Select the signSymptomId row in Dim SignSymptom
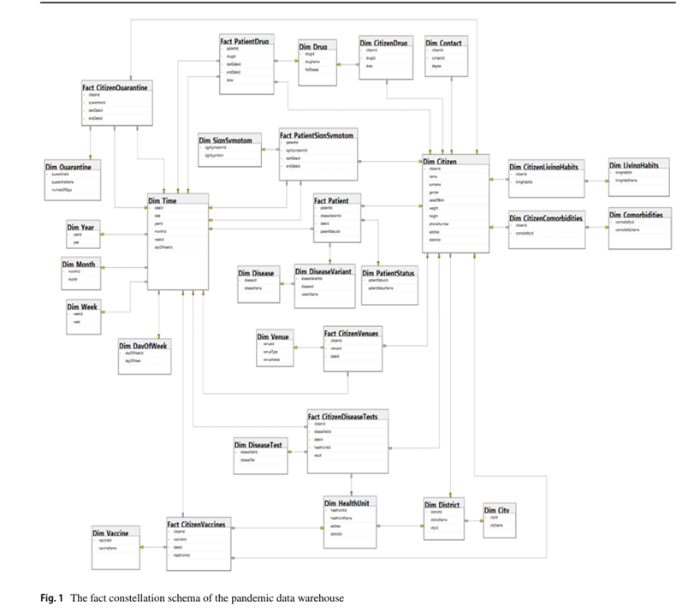700x612 pixels. [218, 148]
